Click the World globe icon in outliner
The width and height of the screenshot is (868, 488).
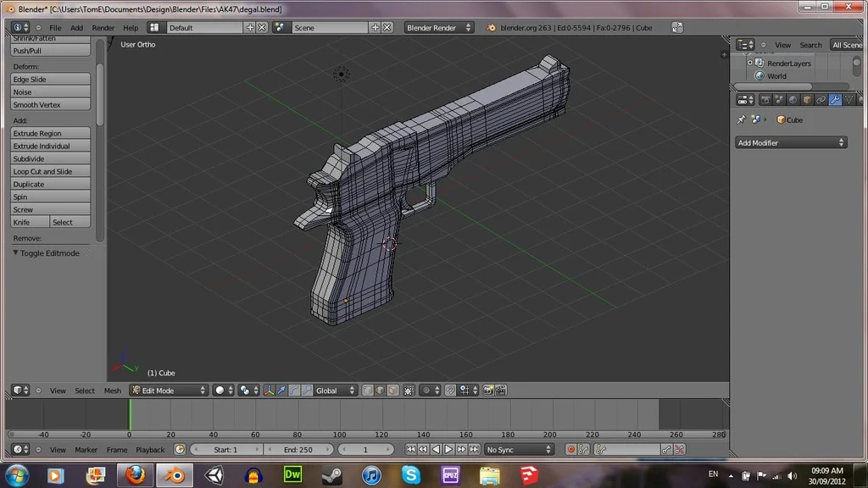(760, 75)
